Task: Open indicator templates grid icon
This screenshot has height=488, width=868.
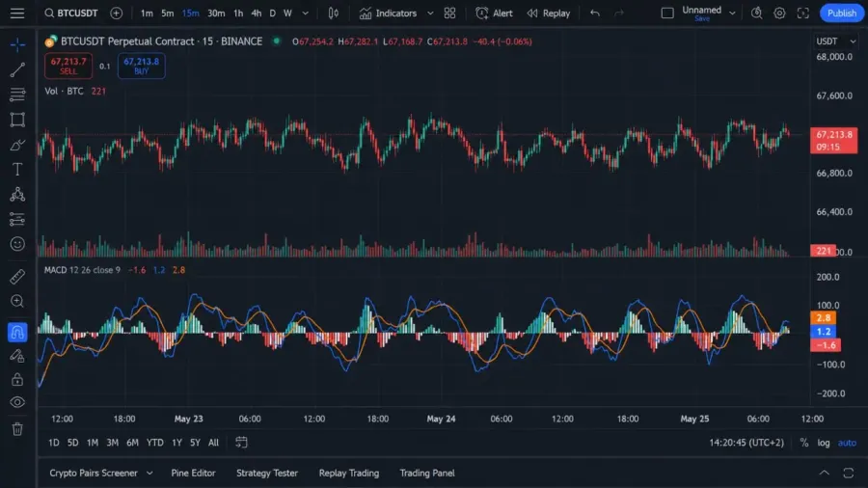Action: pyautogui.click(x=450, y=13)
